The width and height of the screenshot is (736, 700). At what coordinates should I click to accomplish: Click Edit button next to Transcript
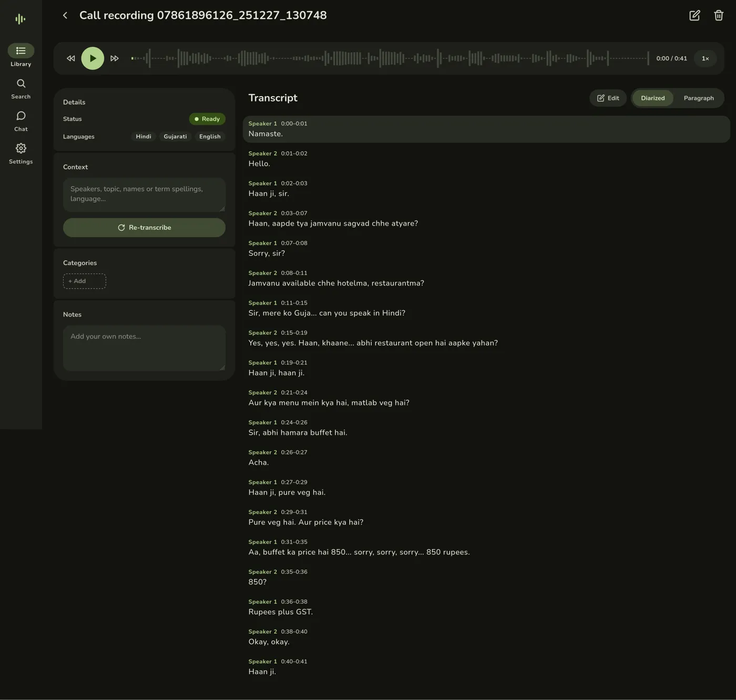pos(608,98)
